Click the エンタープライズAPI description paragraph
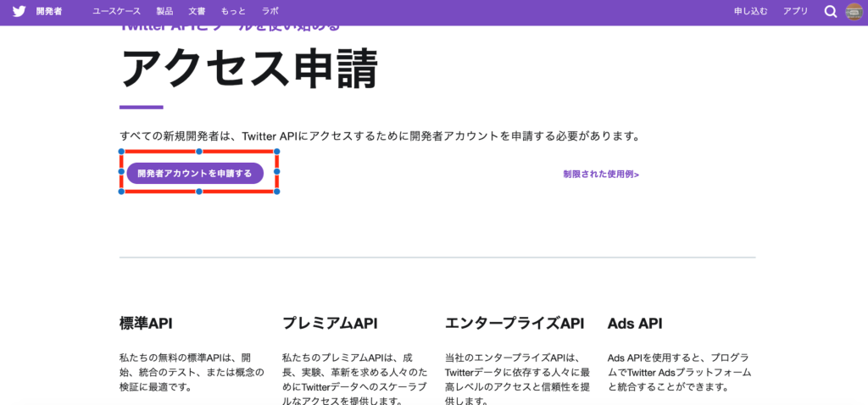 518,380
